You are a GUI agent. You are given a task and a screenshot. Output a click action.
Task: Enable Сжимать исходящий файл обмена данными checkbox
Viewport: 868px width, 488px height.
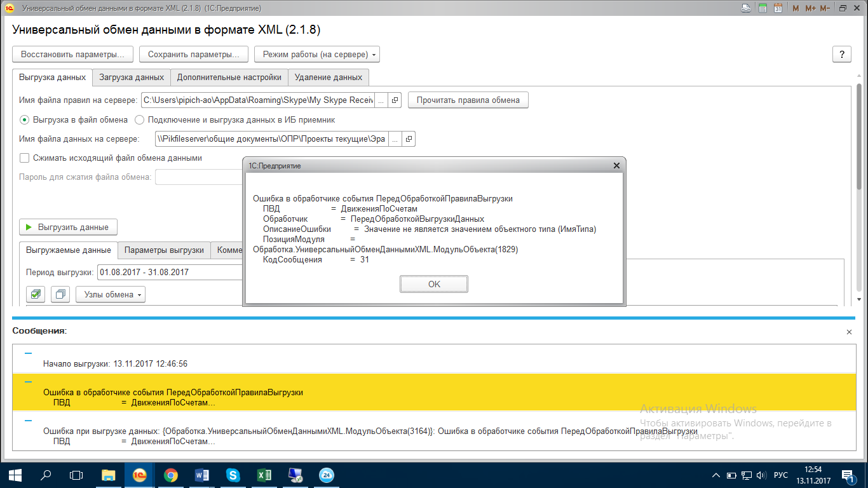tap(25, 158)
